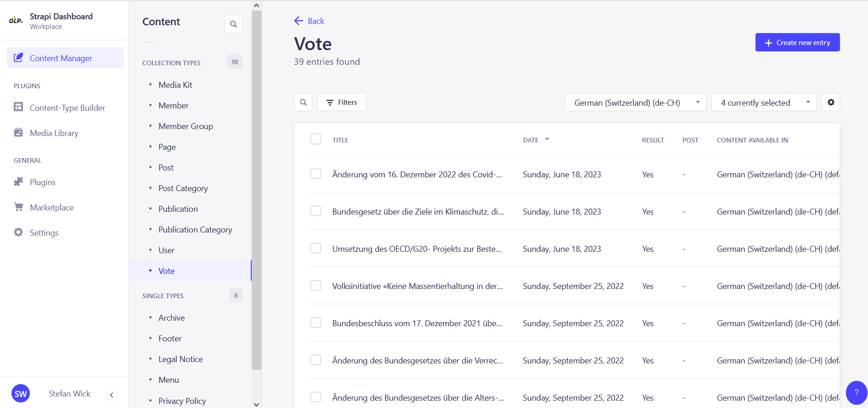This screenshot has width=868, height=408.
Task: Open the SW user avatar
Action: coord(21,394)
